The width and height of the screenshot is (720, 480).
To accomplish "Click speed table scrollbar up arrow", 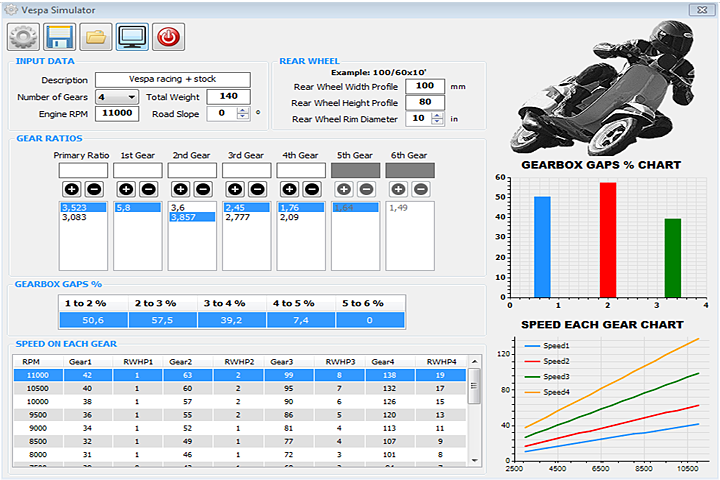I will 474,362.
